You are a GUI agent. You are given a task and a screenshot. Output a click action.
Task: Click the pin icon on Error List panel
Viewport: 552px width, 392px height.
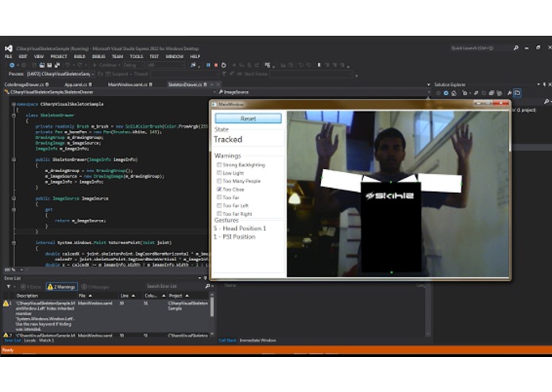pyautogui.click(x=205, y=278)
